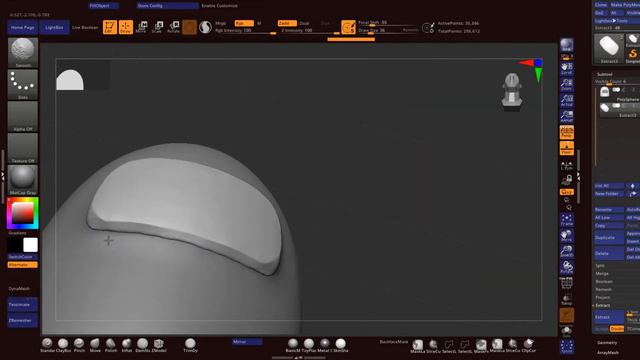Screen dimensions: 640x360
Task: Select the ZModeler brush
Action: (159, 345)
